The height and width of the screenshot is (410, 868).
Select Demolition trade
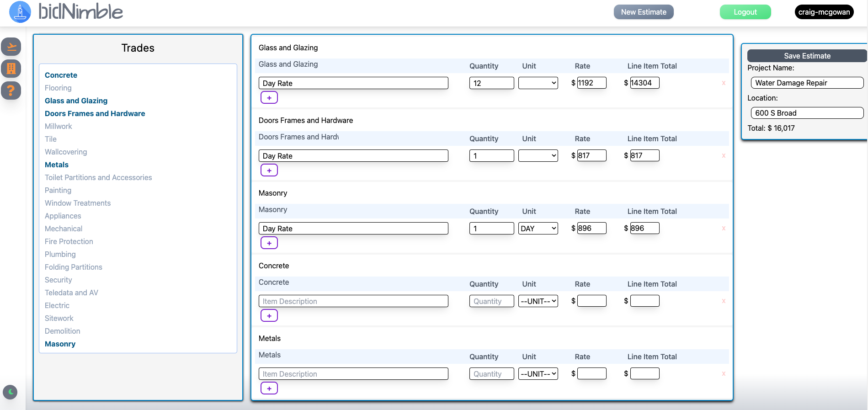(x=63, y=331)
